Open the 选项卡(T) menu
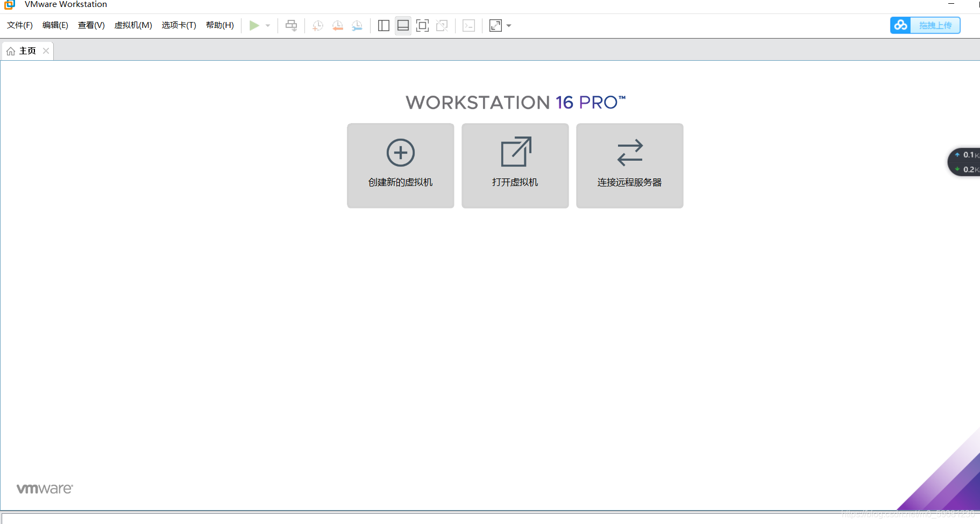Image resolution: width=980 pixels, height=524 pixels. click(x=179, y=25)
